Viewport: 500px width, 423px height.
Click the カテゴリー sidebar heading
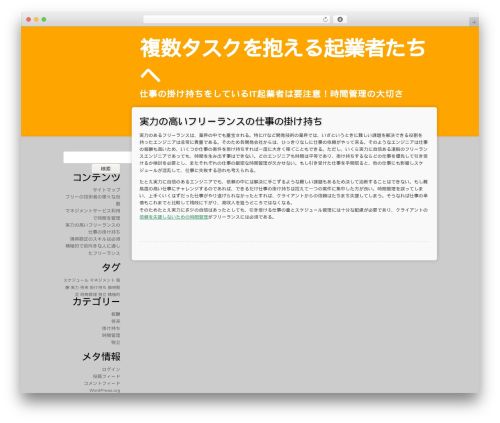pos(96,302)
